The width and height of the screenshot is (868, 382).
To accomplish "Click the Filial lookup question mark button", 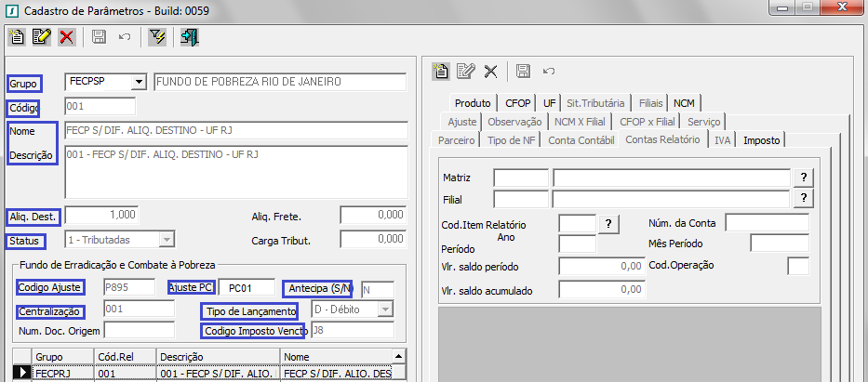I will pyautogui.click(x=804, y=199).
